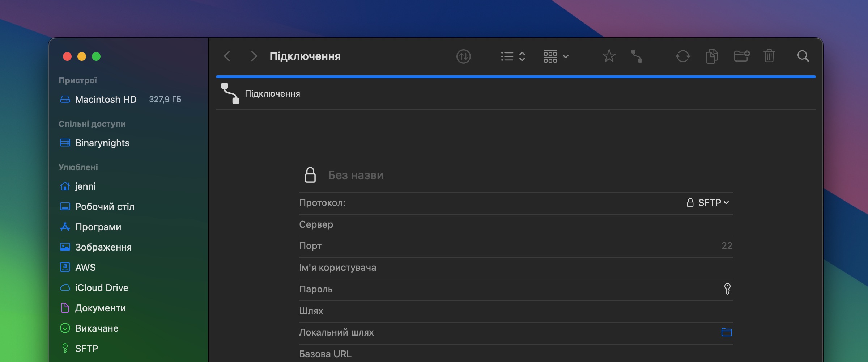The width and height of the screenshot is (868, 362).
Task: Click the connection icon in toolbar
Action: [x=637, y=56]
